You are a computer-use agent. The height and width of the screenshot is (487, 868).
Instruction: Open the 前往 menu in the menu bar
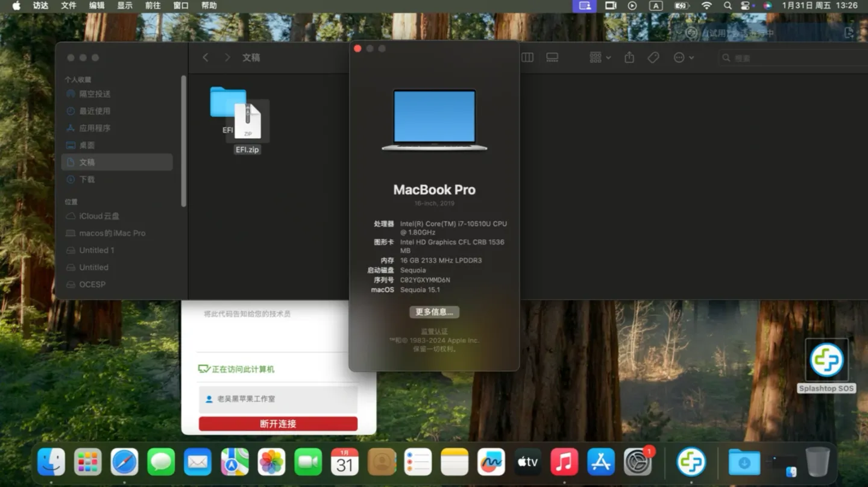point(151,5)
